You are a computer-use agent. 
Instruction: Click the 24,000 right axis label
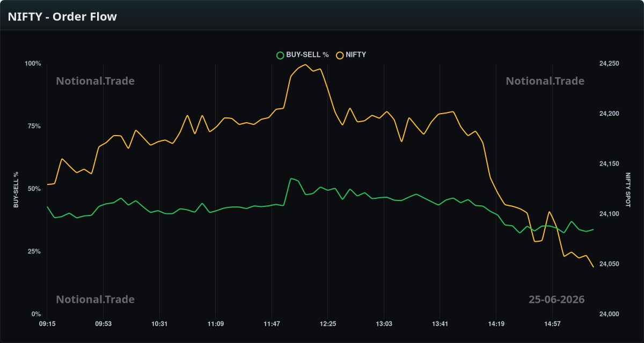609,314
